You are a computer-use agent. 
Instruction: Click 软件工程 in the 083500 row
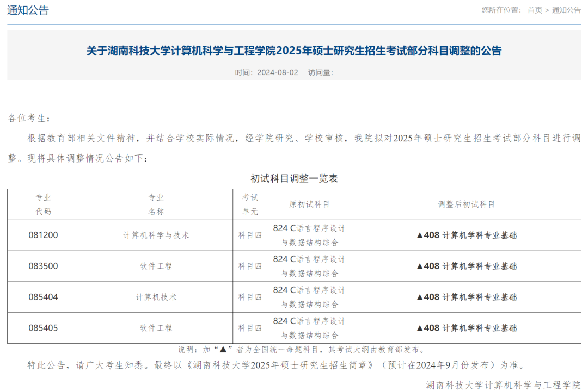coord(156,266)
